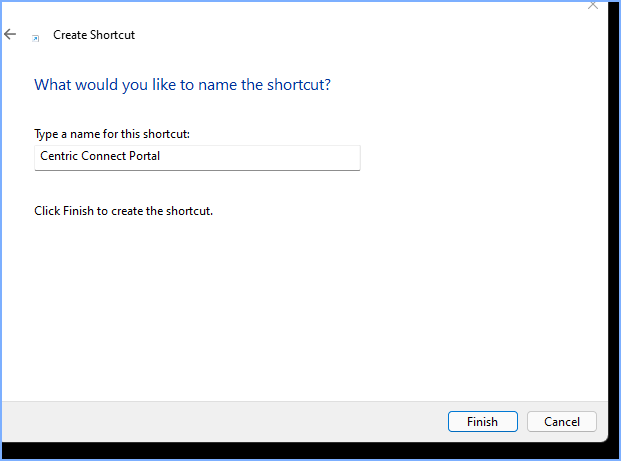Click the word "Portal" in the name field

(141, 157)
